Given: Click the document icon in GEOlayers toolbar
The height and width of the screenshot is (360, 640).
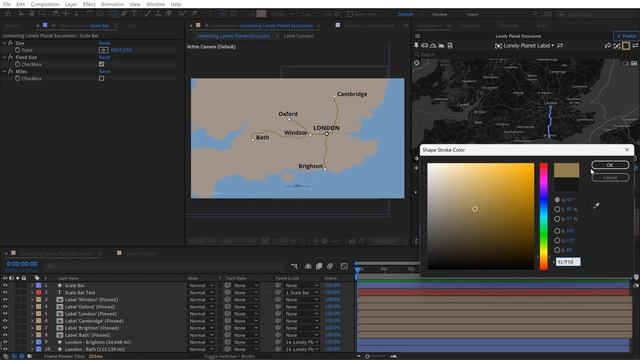Looking at the screenshot, I should [x=450, y=46].
